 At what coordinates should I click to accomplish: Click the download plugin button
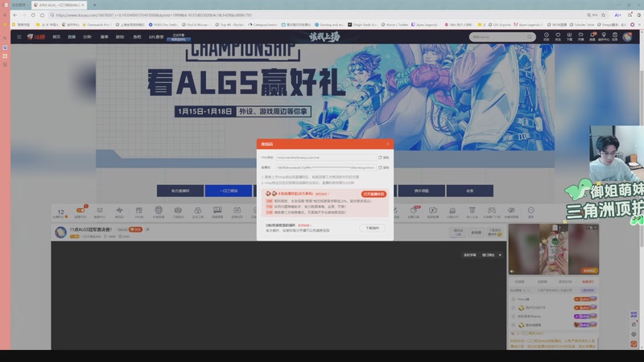click(x=373, y=228)
